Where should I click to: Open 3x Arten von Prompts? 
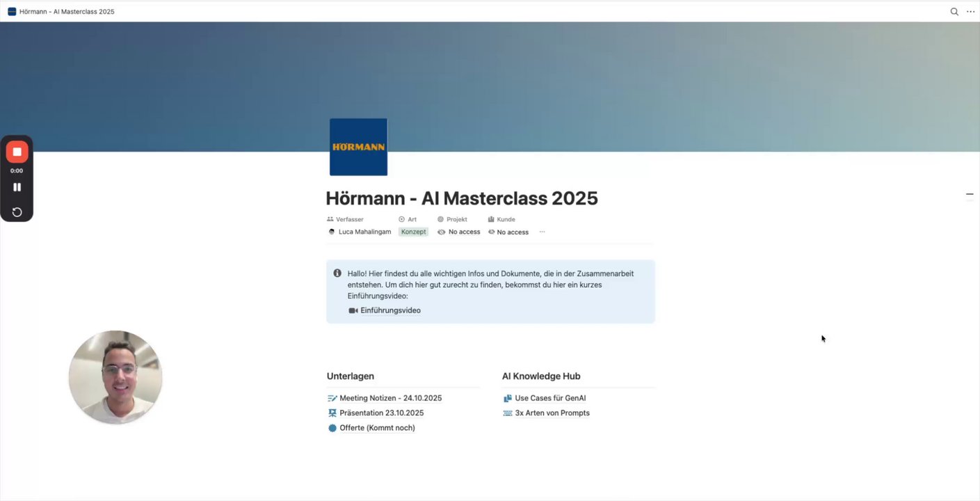552,413
